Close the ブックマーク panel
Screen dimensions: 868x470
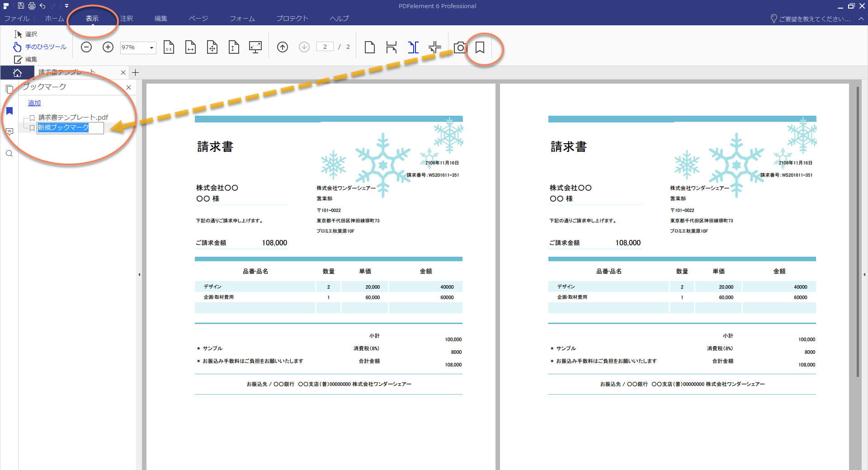tap(129, 88)
